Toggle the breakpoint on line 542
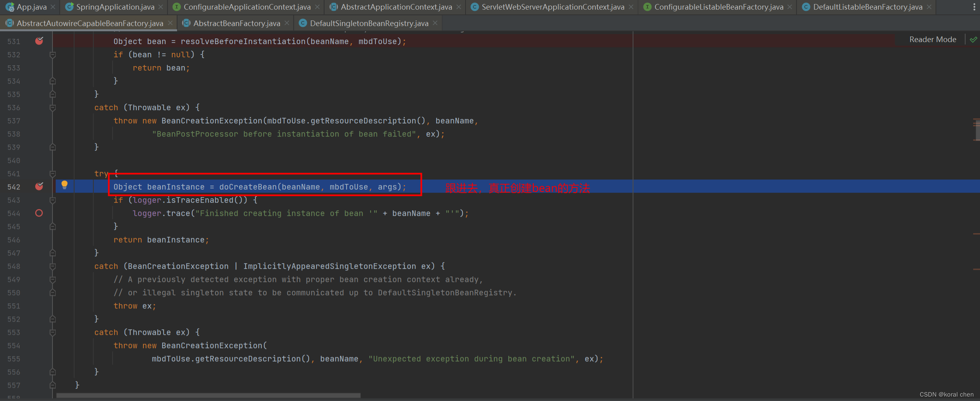This screenshot has height=401, width=980. [x=39, y=186]
